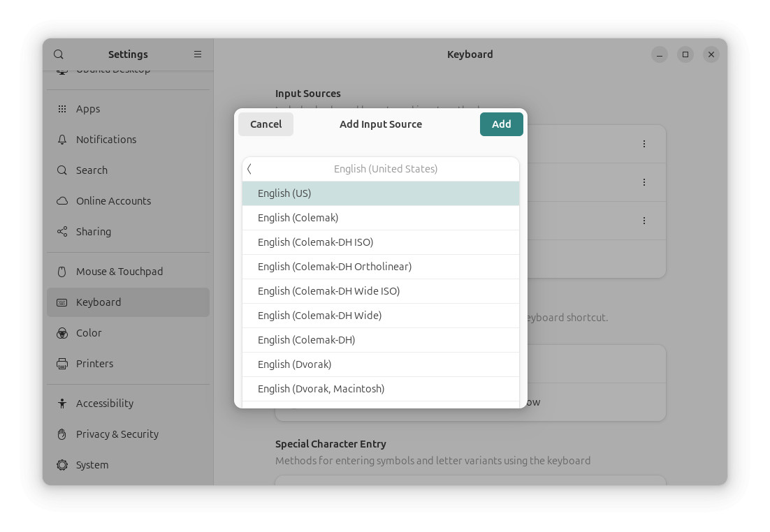The image size is (770, 532).
Task: Open Privacy & Security settings panel
Action: [x=128, y=434]
